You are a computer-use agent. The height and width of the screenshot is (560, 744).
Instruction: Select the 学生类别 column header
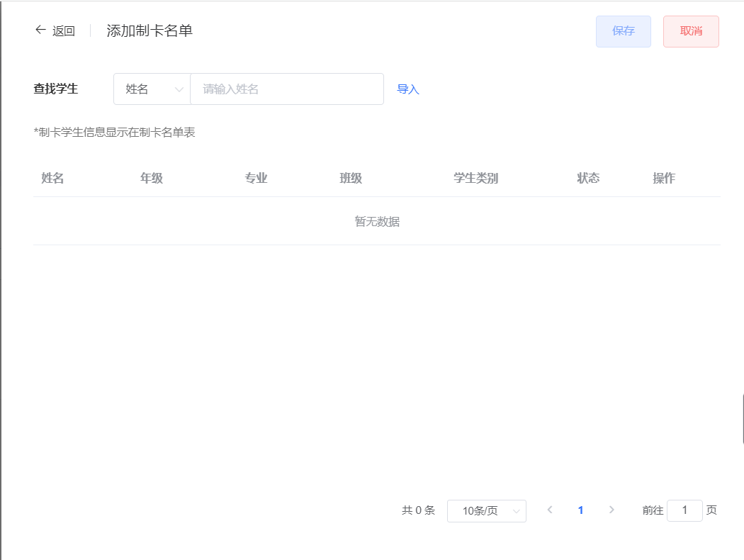(476, 178)
